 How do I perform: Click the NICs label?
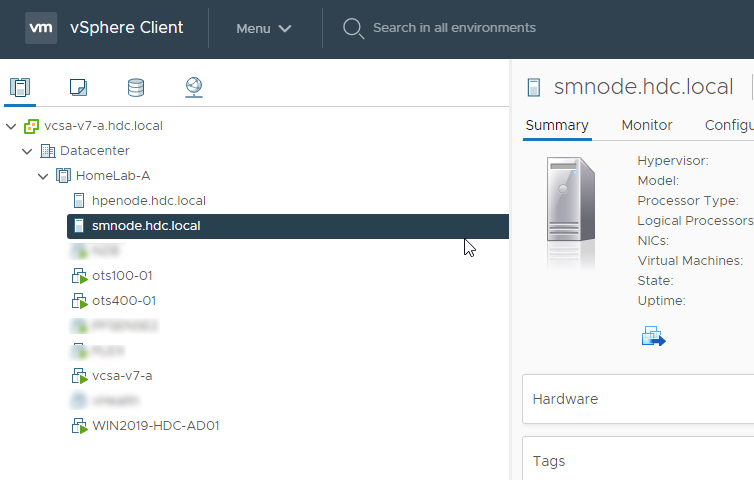[653, 240]
